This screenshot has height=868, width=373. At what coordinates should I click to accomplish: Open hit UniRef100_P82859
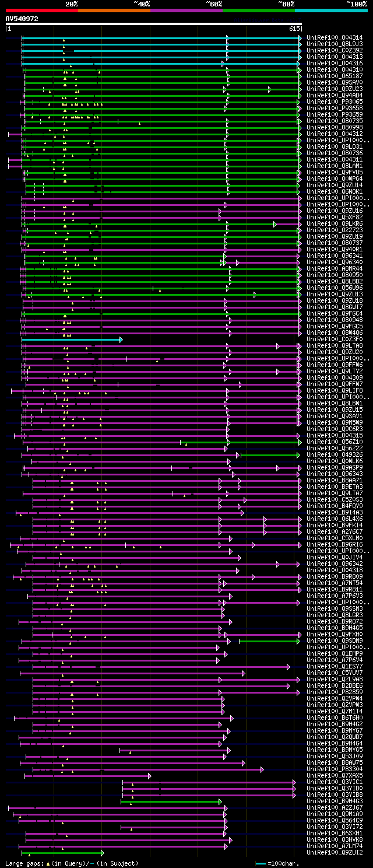[335, 692]
